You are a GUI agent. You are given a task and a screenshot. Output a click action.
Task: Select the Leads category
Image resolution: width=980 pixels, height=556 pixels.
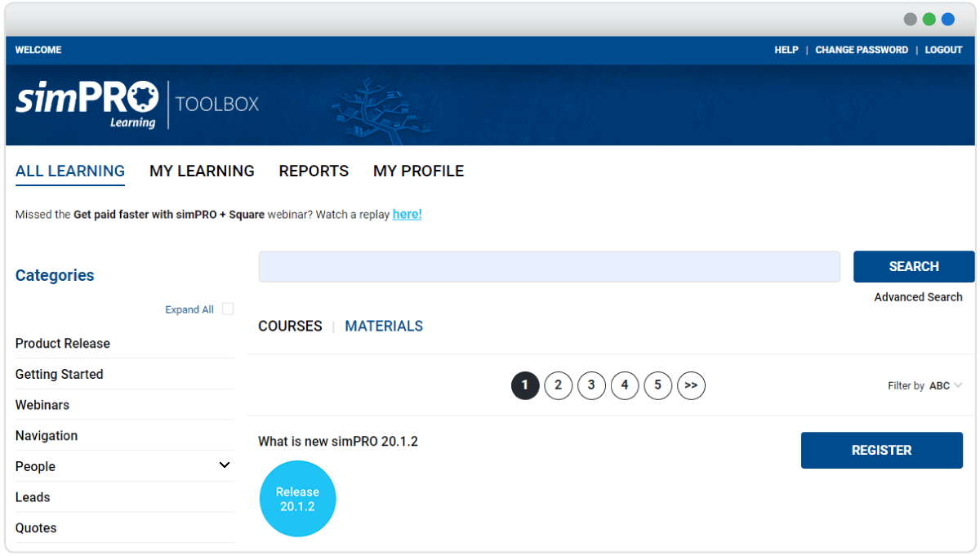(x=33, y=497)
